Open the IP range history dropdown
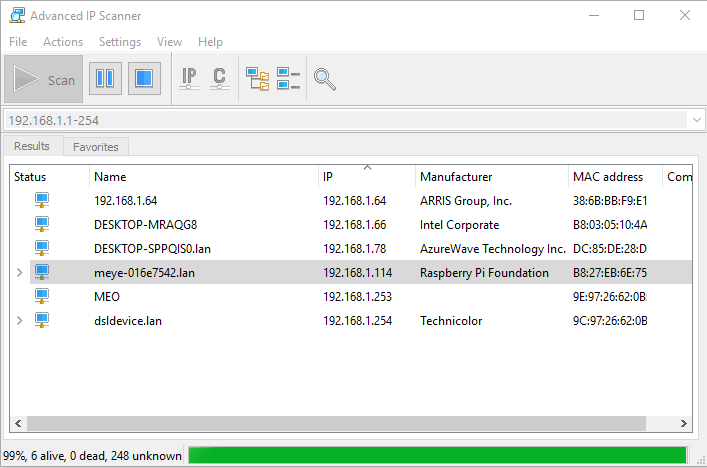Image resolution: width=707 pixels, height=468 pixels. click(x=695, y=120)
